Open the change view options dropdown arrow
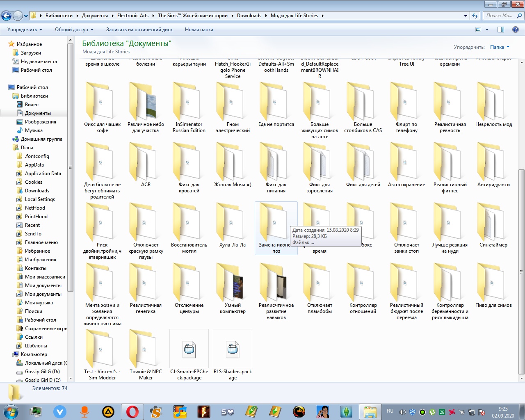 (x=487, y=30)
